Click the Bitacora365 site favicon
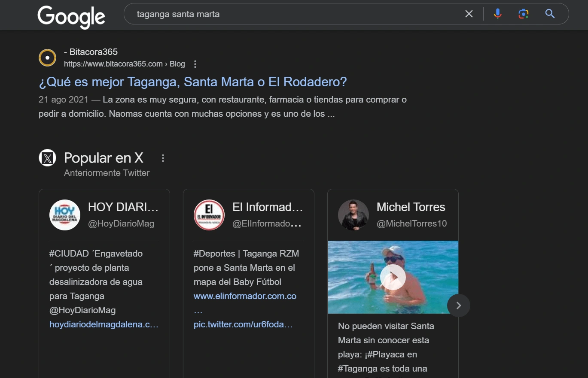The width and height of the screenshot is (588, 378). point(48,58)
